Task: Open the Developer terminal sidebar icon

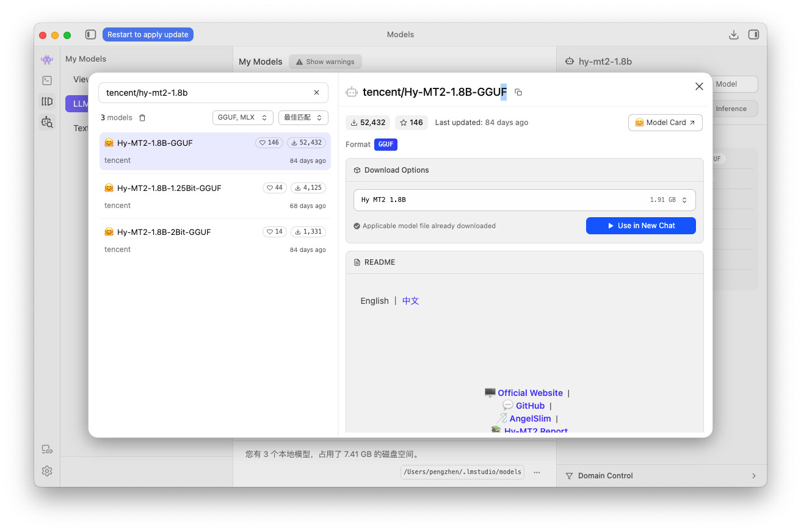Action: click(x=47, y=80)
